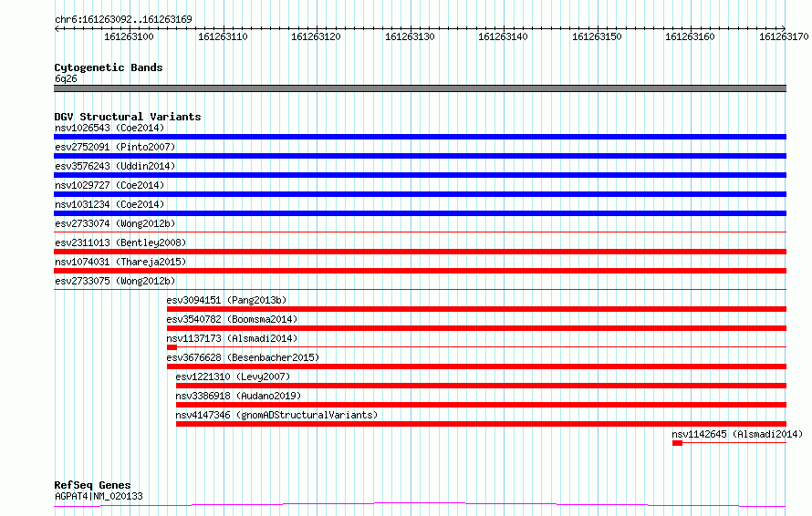Click the blue bar under nsv1026543
This screenshot has width=812, height=516.
(420, 137)
